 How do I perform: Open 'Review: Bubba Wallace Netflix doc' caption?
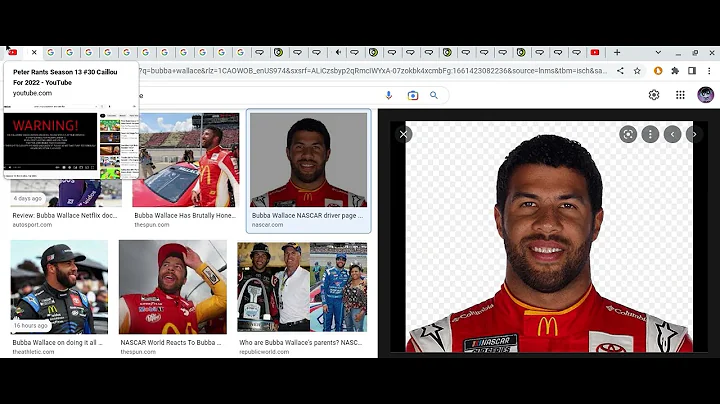click(65, 215)
